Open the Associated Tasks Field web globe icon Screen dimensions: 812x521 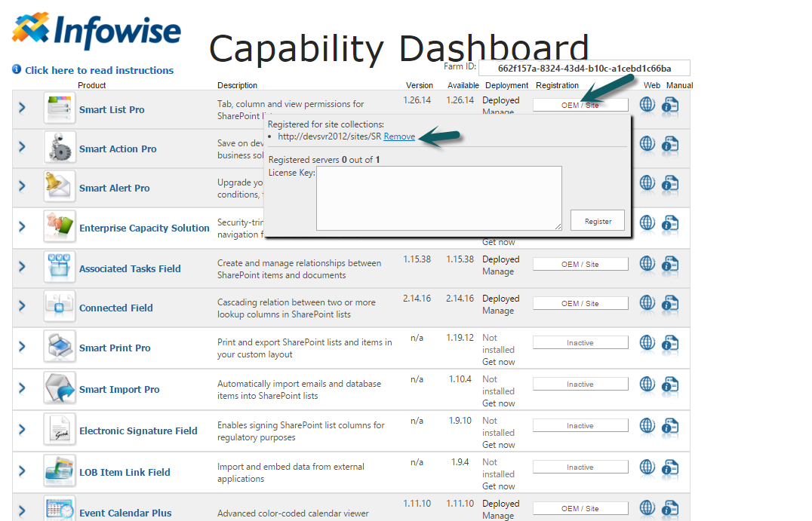tap(647, 264)
